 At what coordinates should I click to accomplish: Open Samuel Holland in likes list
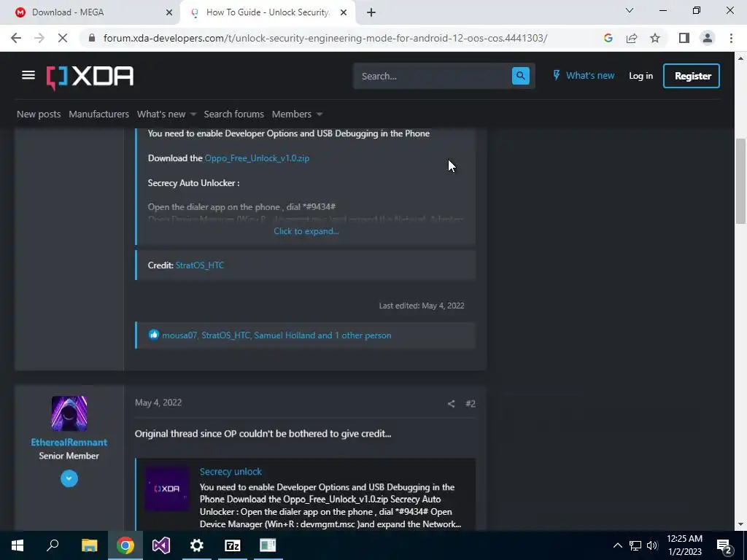click(285, 335)
